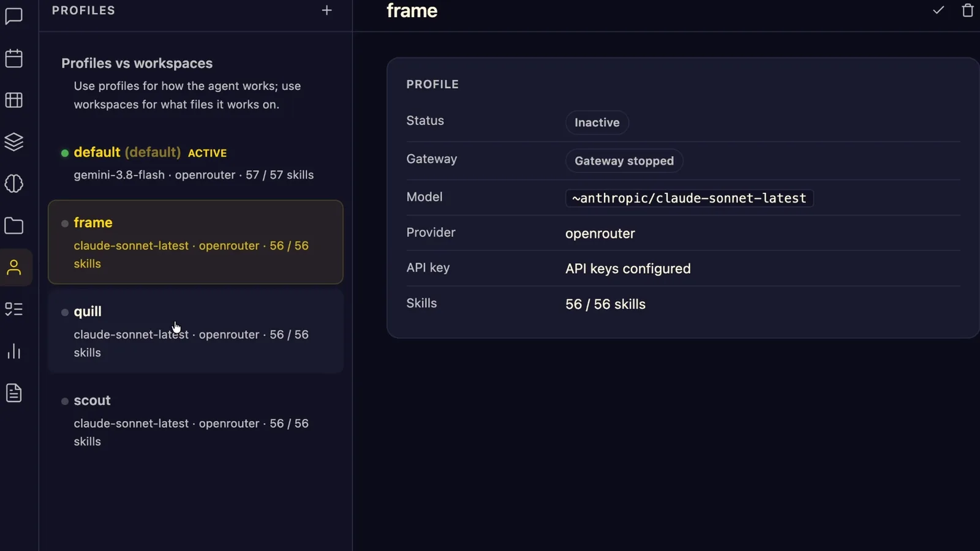
Task: Click the Gateway label in Profile panel
Action: pyautogui.click(x=432, y=159)
